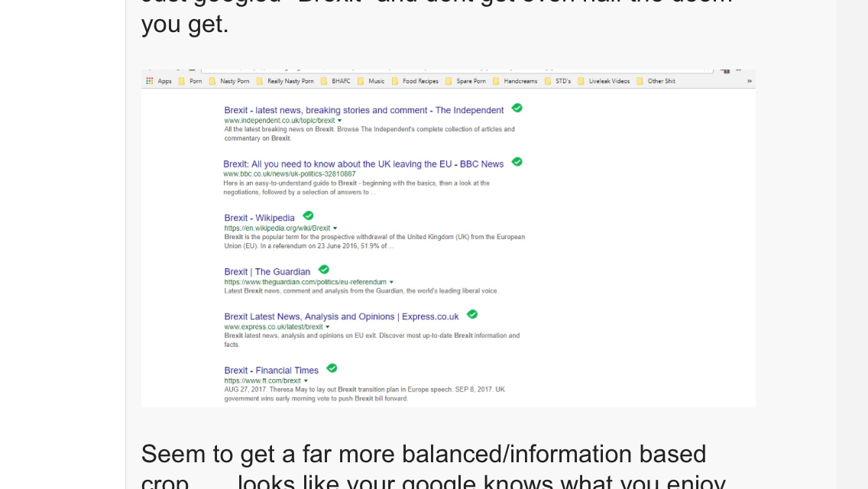
Task: Click the snippet "All the latest breaking news on Brexit"
Action: 280,129
